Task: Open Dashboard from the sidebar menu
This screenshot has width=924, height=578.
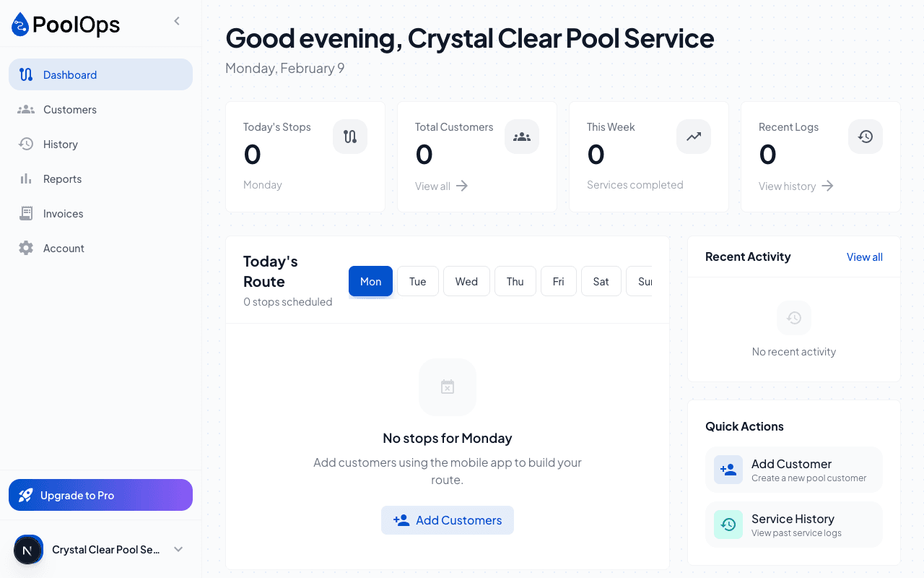Action: click(70, 74)
